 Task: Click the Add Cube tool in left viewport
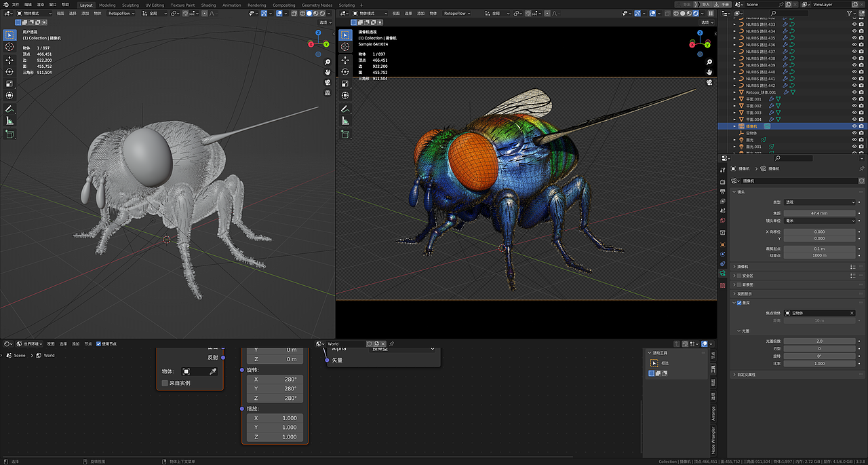point(9,134)
